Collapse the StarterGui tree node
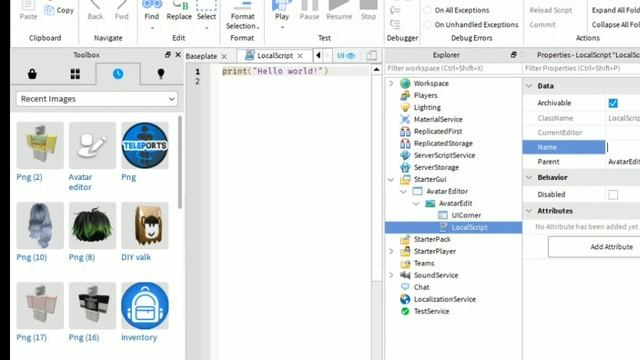Viewport: 640px width, 360px height. point(391,179)
